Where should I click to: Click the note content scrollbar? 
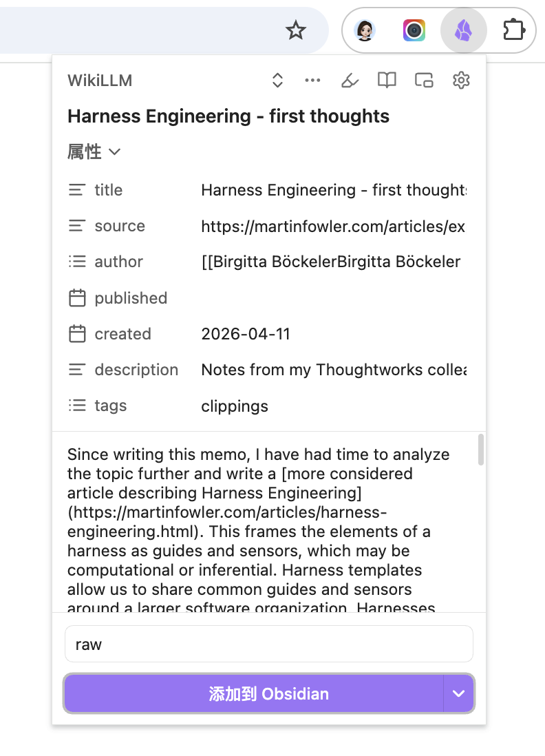481,449
